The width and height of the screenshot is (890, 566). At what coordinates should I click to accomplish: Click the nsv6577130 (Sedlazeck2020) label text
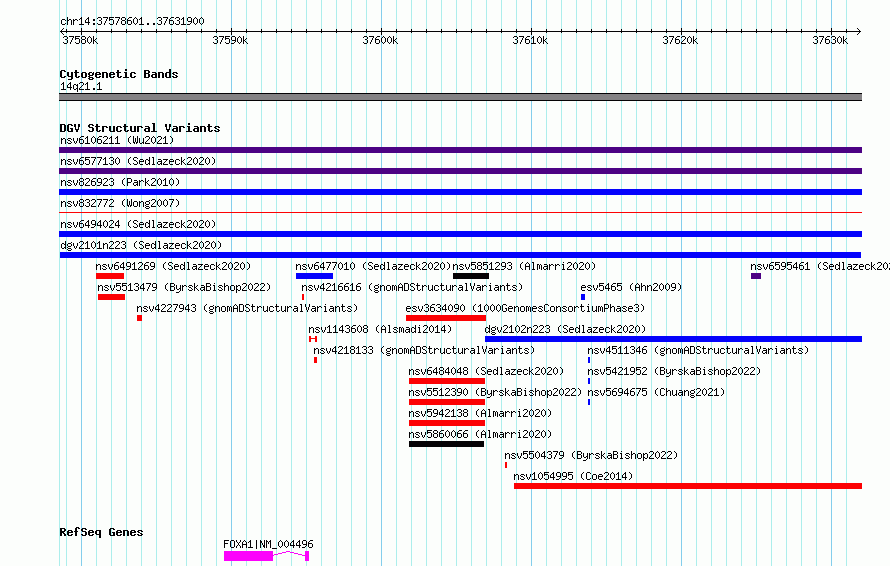[x=138, y=161]
